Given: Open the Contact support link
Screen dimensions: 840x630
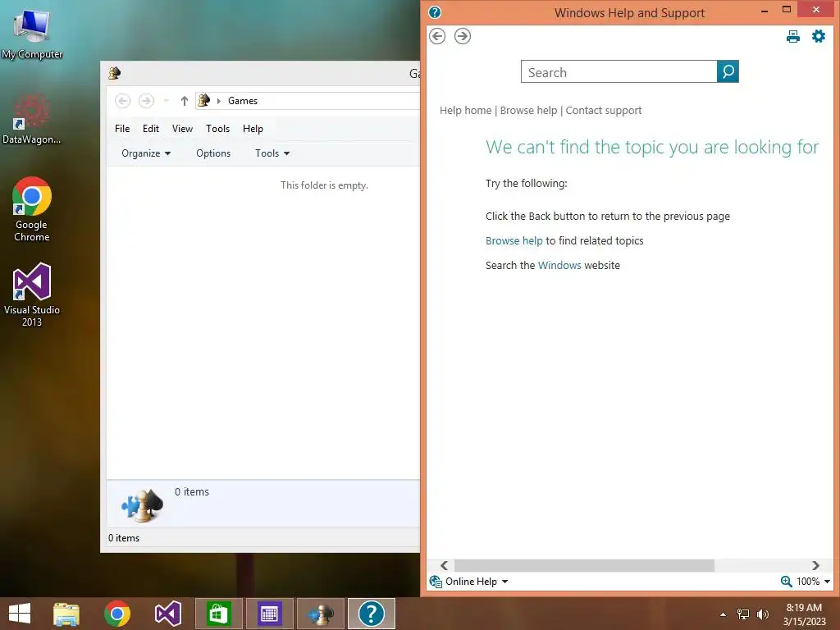Looking at the screenshot, I should click(x=603, y=111).
